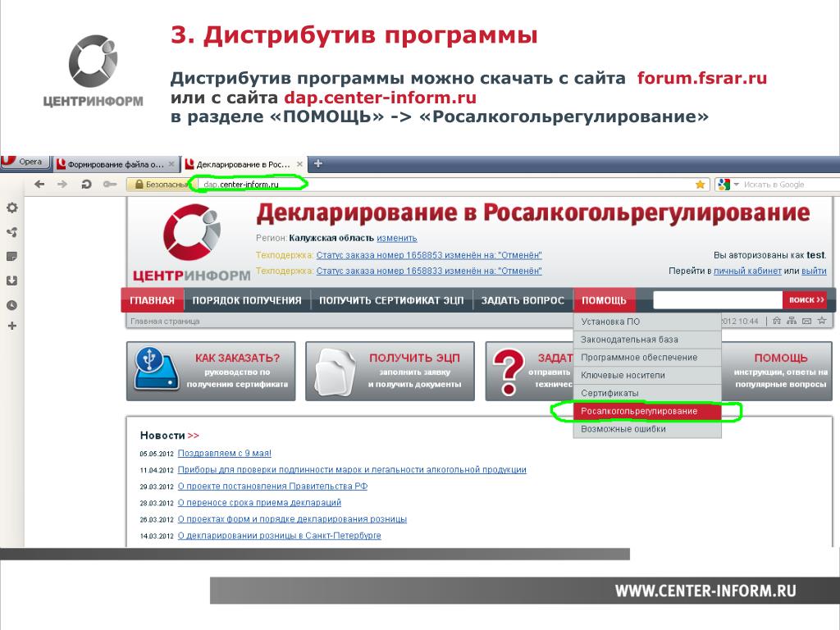Open the sidebar notes panel icon
840x630 pixels.
point(11,257)
